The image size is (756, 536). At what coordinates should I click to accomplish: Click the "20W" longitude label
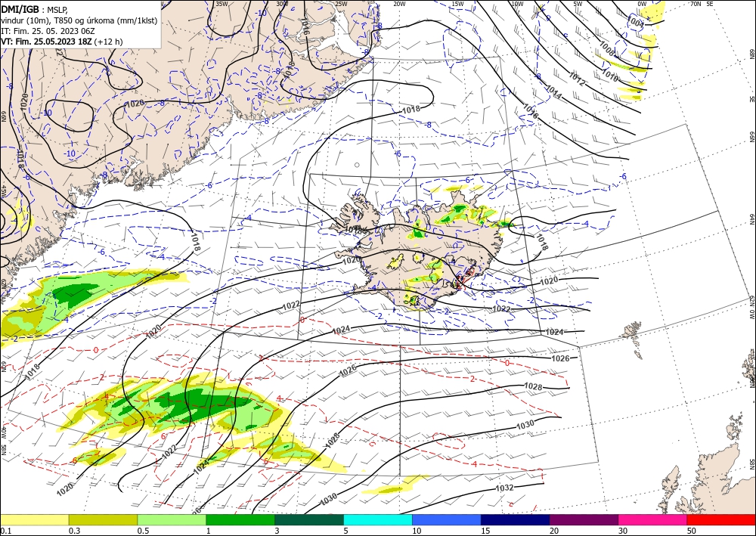coord(399,4)
